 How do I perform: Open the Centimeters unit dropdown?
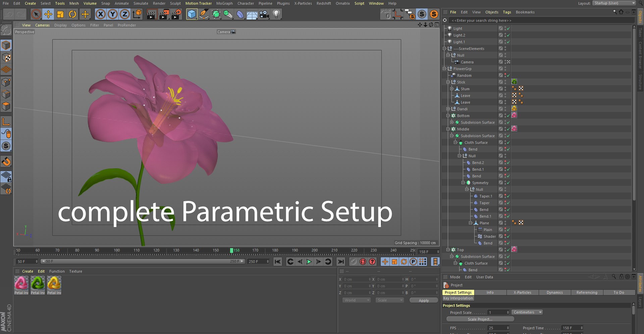tap(528, 312)
